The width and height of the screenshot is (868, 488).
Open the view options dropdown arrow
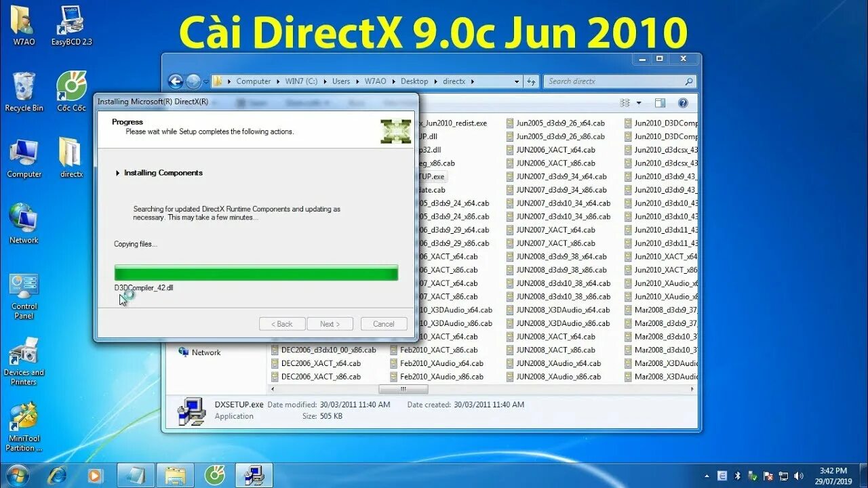639,103
